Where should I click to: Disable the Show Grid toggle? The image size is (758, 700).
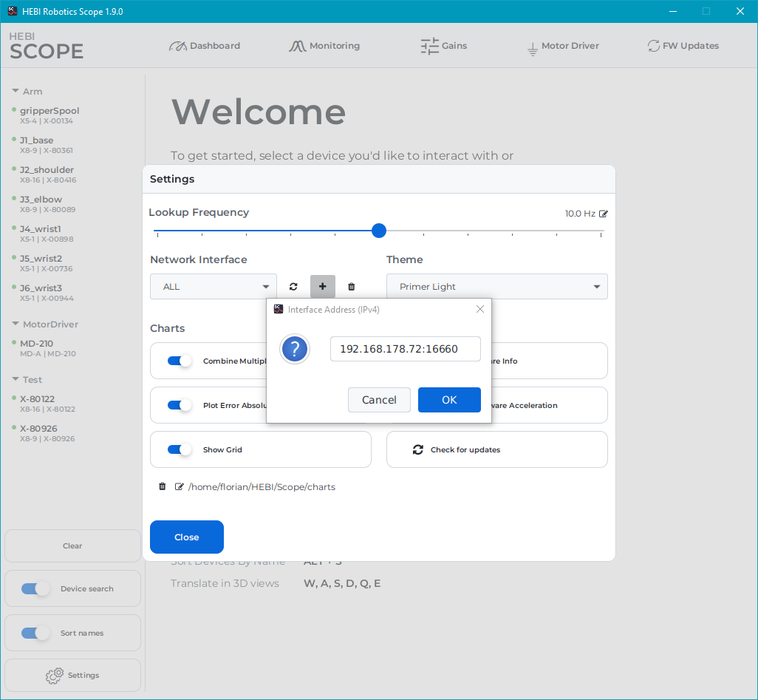[178, 449]
